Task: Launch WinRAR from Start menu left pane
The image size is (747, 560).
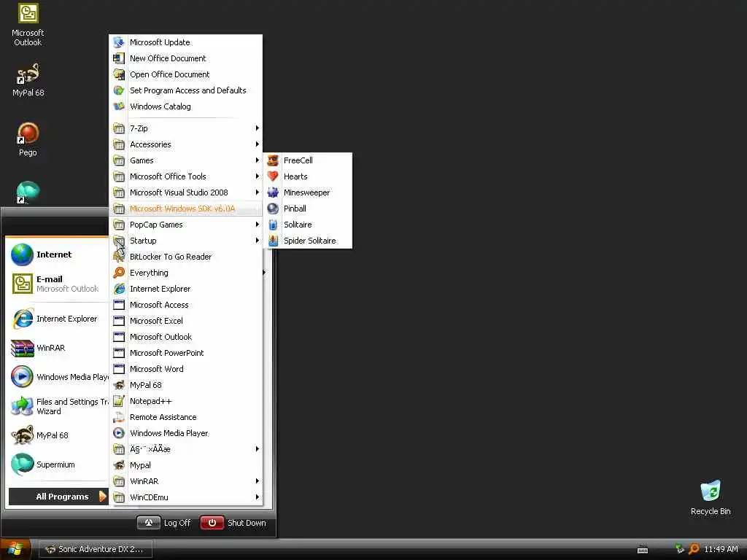Action: (57, 348)
